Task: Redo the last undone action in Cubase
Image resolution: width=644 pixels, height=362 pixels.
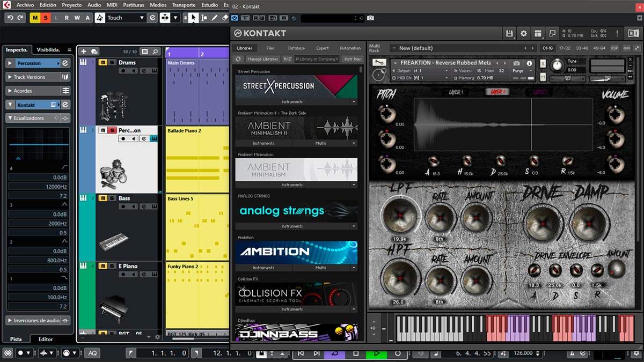Action: pos(20,18)
